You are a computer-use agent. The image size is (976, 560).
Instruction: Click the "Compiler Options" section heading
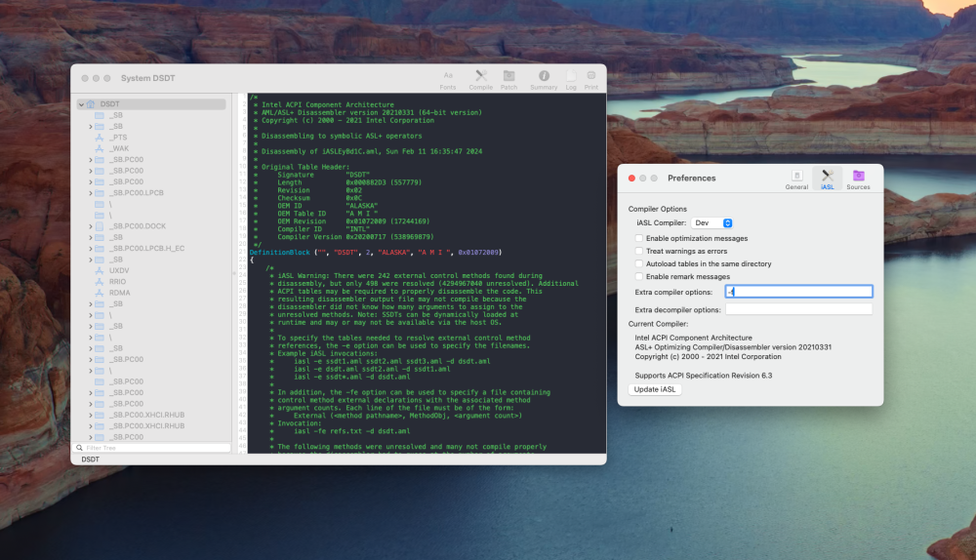pyautogui.click(x=657, y=209)
